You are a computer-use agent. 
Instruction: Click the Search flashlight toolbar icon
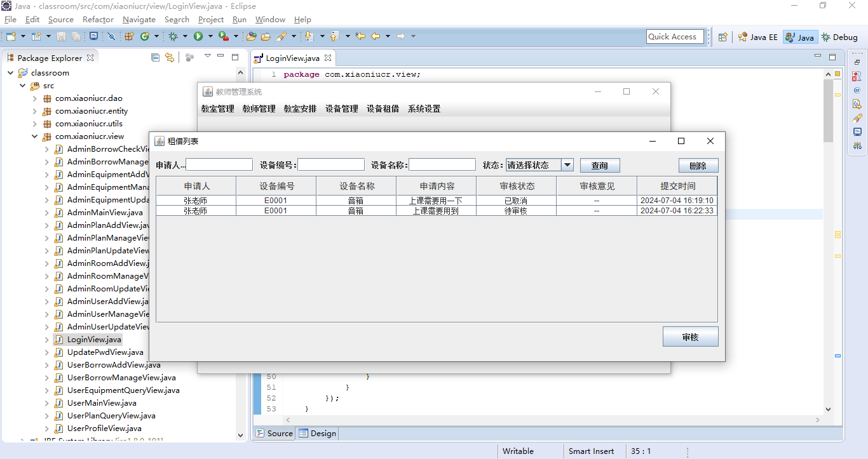click(x=281, y=37)
